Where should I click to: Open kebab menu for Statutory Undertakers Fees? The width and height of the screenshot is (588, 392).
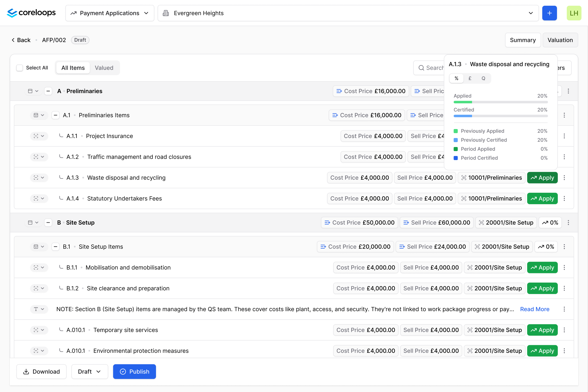point(564,199)
